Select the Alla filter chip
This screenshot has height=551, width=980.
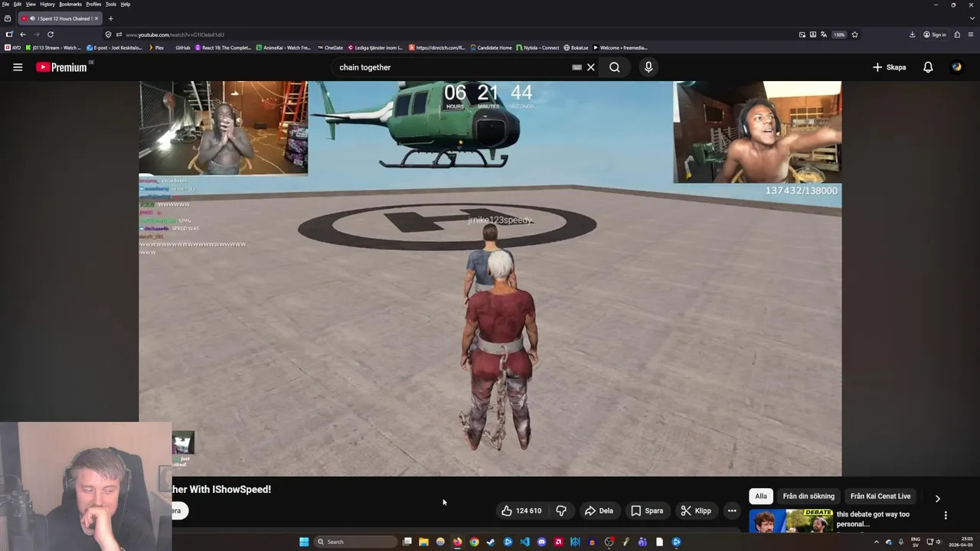click(761, 496)
